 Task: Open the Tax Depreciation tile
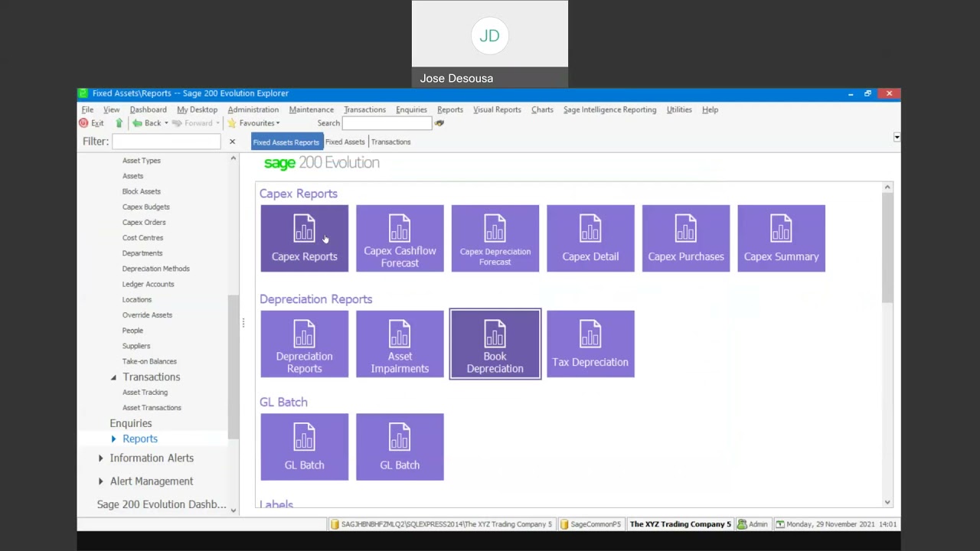click(590, 344)
